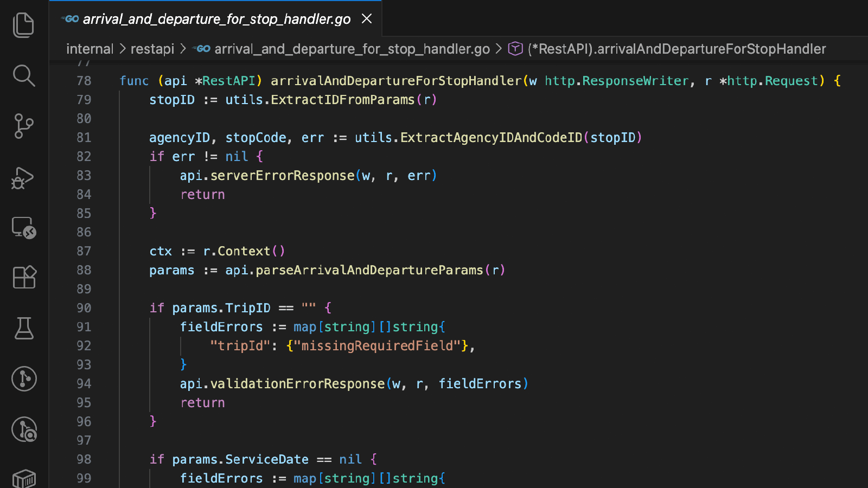Open the Testing flask view
Image resolution: width=868 pixels, height=488 pixels.
[x=24, y=328]
